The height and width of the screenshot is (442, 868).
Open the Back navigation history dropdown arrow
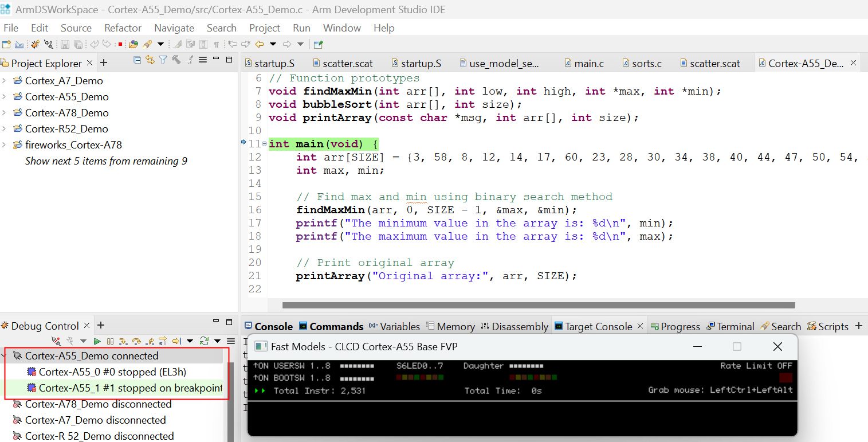(x=273, y=44)
